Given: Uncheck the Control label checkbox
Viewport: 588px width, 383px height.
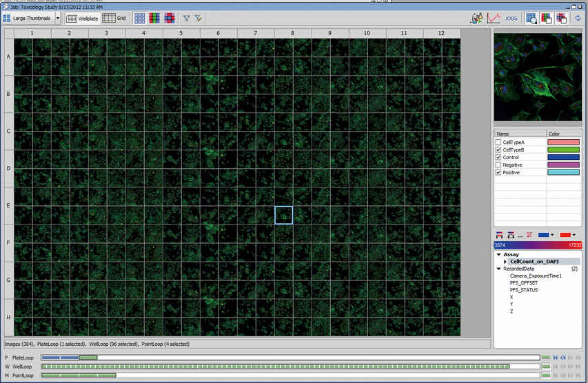Looking at the screenshot, I should pyautogui.click(x=498, y=157).
